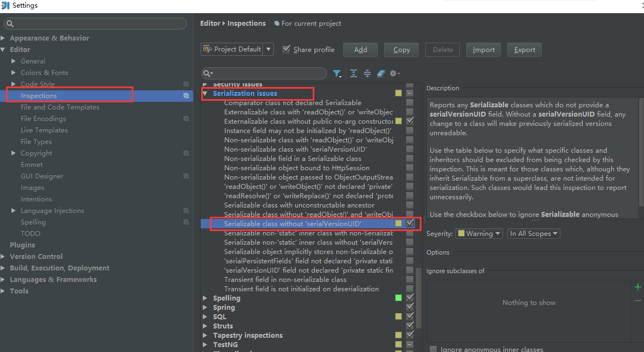The width and height of the screenshot is (644, 352).
Task: Collapse the Editor settings section
Action: coord(3,49)
